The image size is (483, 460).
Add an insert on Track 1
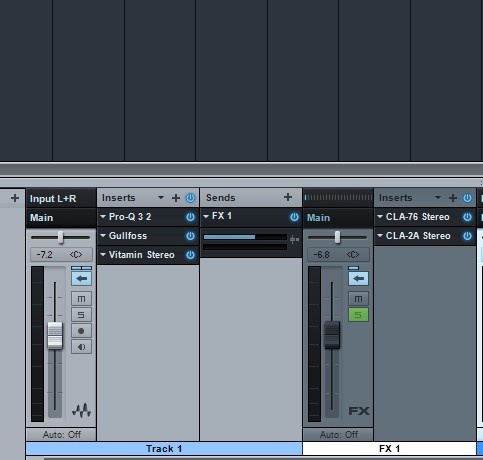[176, 198]
